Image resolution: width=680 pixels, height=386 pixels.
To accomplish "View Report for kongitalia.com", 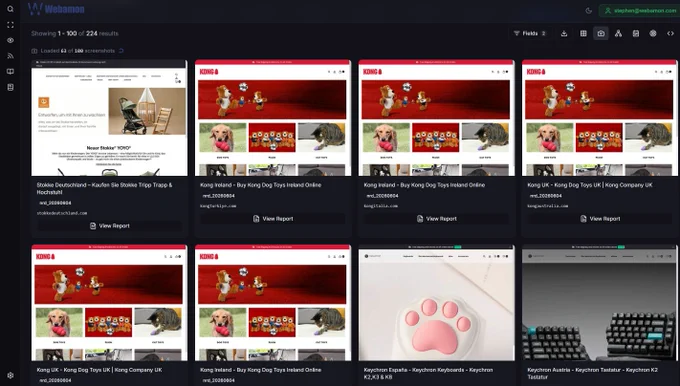I will pos(436,219).
